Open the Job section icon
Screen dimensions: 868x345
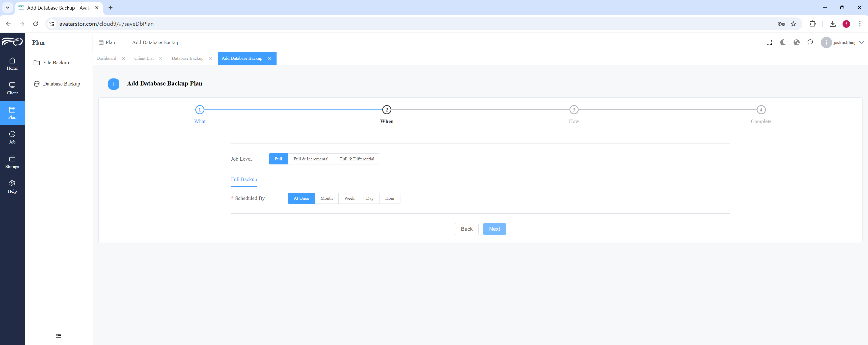pos(12,134)
